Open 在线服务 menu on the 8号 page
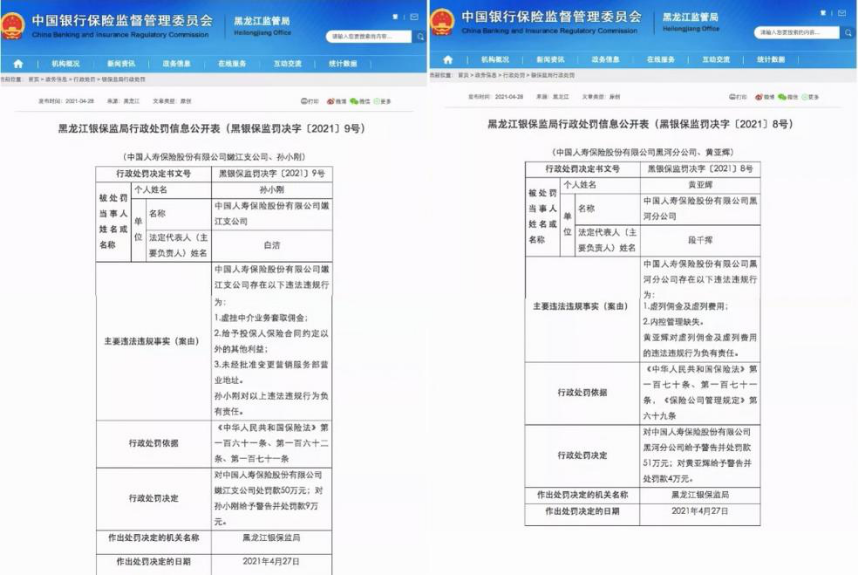Viewport: 859px width, 576px height. (661, 59)
